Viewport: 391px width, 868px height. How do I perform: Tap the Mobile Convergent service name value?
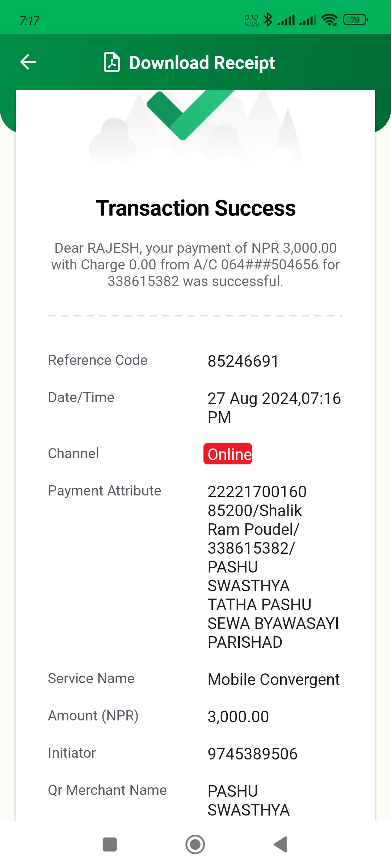coord(274,679)
